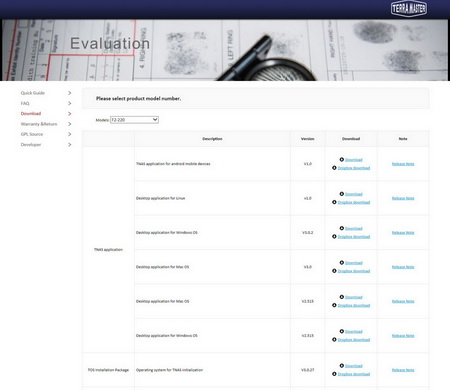
Task: Open FAQ in the sidebar
Action: coord(25,103)
